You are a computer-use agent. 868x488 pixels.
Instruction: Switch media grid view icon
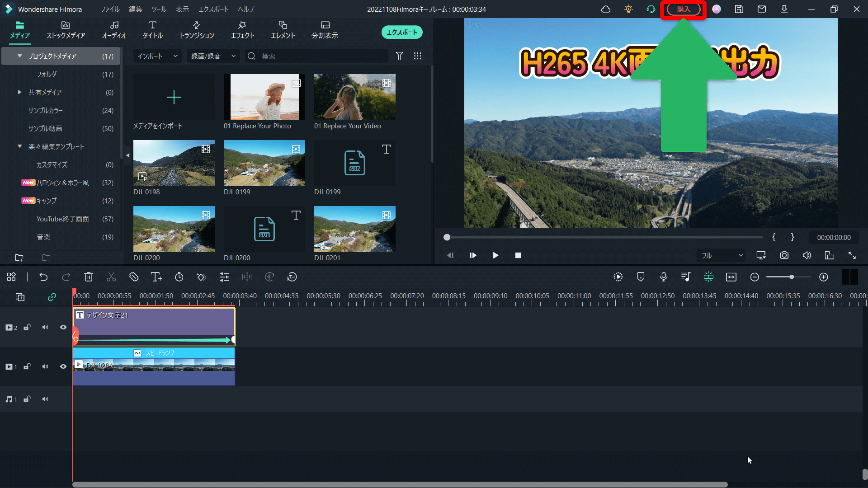click(x=418, y=56)
